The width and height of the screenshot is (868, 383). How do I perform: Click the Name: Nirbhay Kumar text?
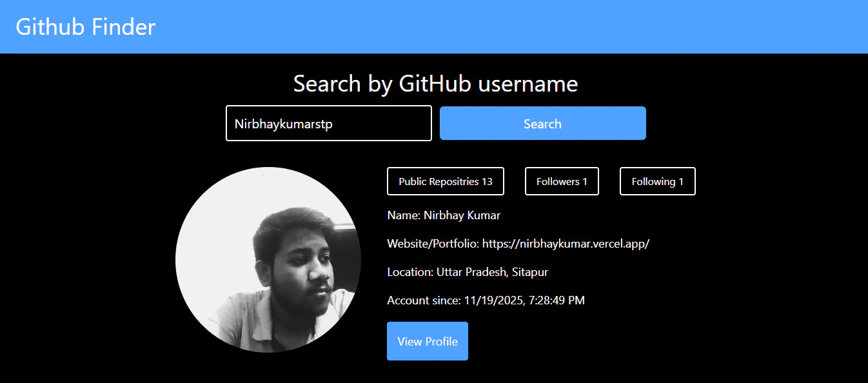click(x=444, y=215)
